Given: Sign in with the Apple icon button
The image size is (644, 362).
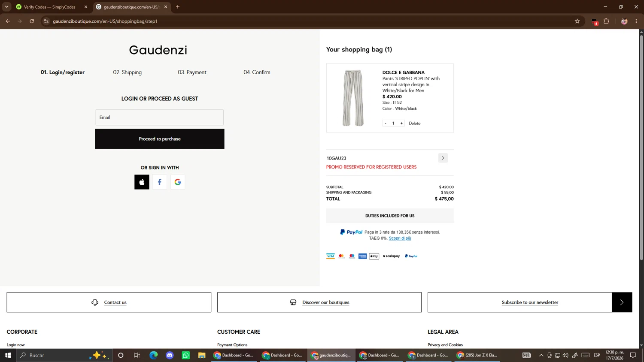Looking at the screenshot, I should point(142,182).
